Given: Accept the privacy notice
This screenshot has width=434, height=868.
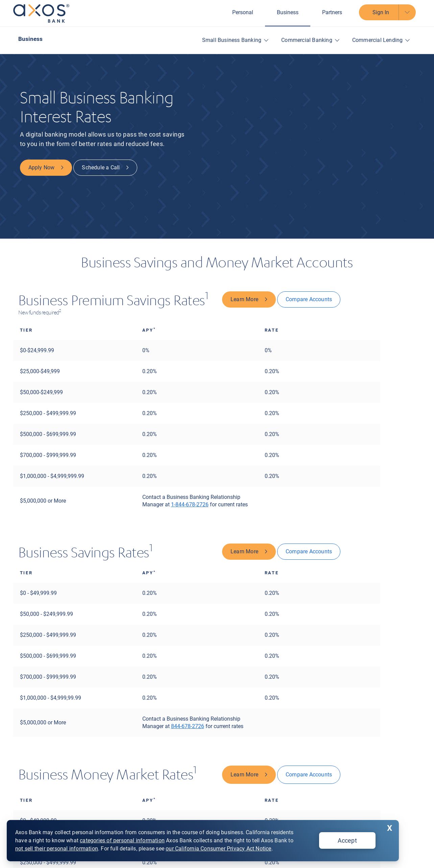Looking at the screenshot, I should pyautogui.click(x=347, y=841).
